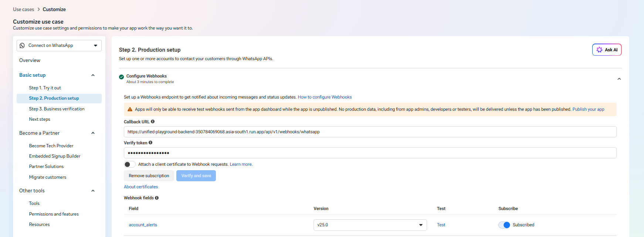Open Become Tech Provider page
Screen dimensions: 644x237
coord(51,146)
